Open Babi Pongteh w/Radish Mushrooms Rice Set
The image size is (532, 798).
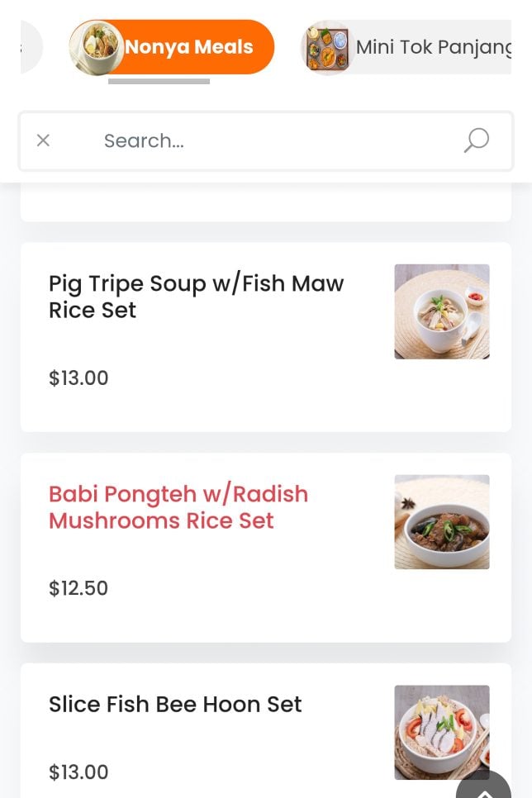pyautogui.click(x=178, y=507)
